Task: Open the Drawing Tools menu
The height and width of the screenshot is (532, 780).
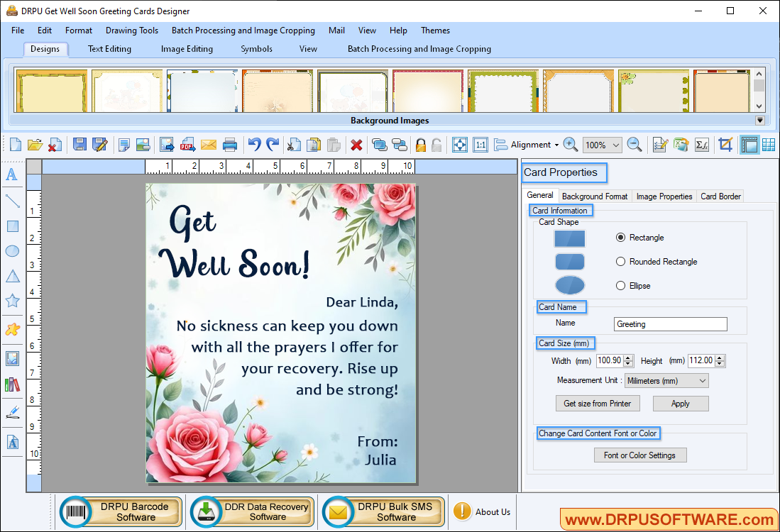Action: 132,31
